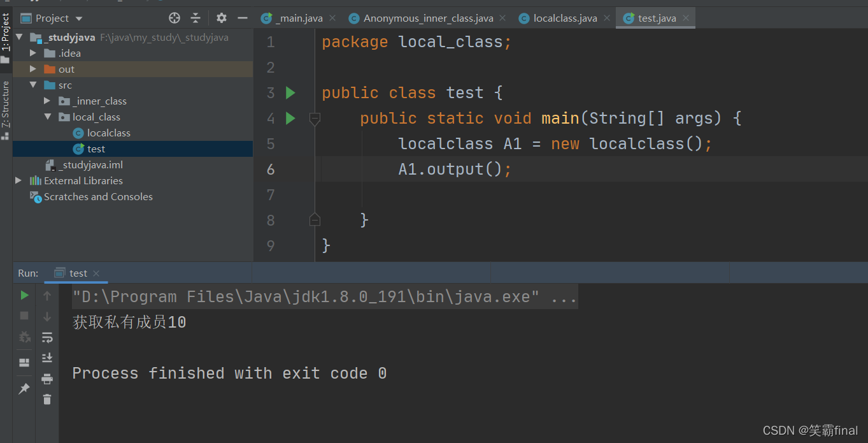Viewport: 868px width, 443px height.
Task: Collapse main method with fold marker on line 4
Action: [315, 119]
